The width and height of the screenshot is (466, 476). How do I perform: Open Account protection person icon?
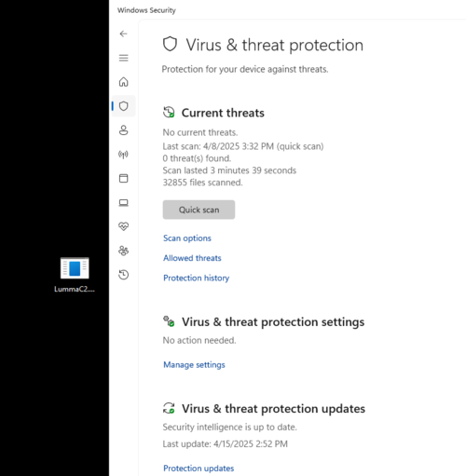123,130
